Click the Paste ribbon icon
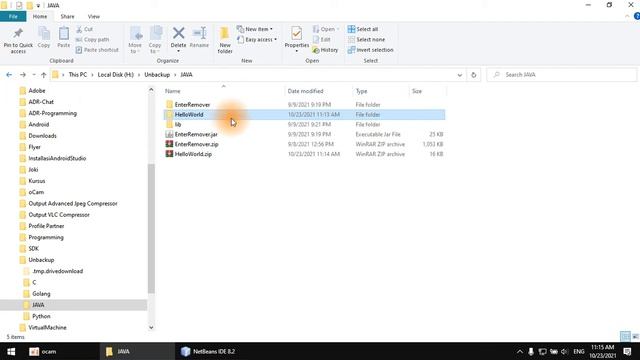This screenshot has height=360, width=640. [64, 38]
